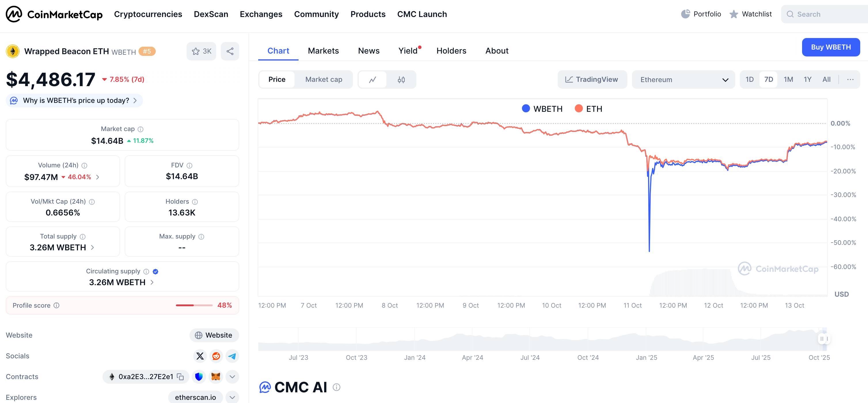
Task: Switch chart to candlestick view
Action: click(401, 80)
